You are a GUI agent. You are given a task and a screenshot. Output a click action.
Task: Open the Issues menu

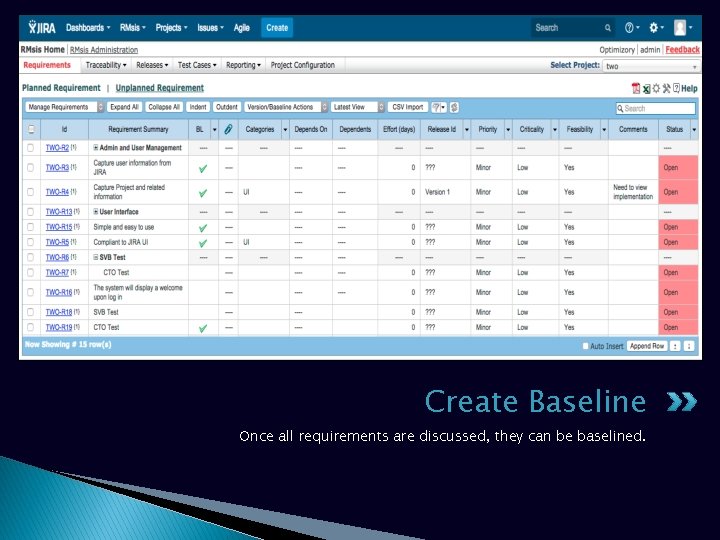click(x=210, y=28)
